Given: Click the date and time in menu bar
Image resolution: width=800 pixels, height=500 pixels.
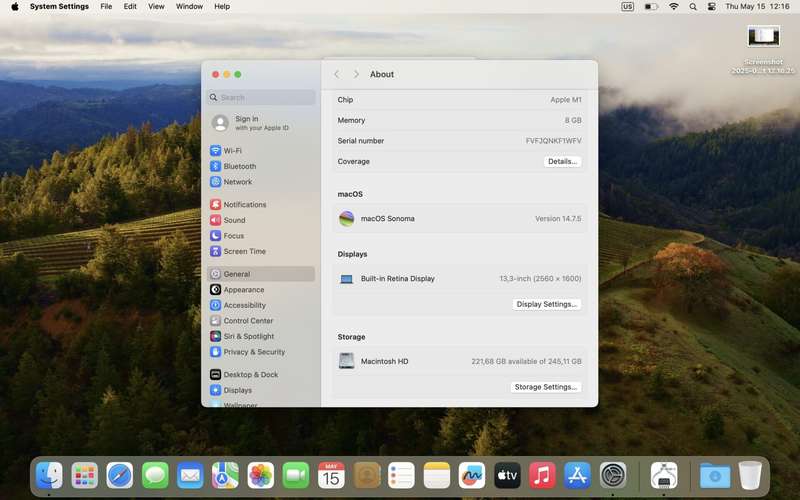Looking at the screenshot, I should click(x=757, y=7).
